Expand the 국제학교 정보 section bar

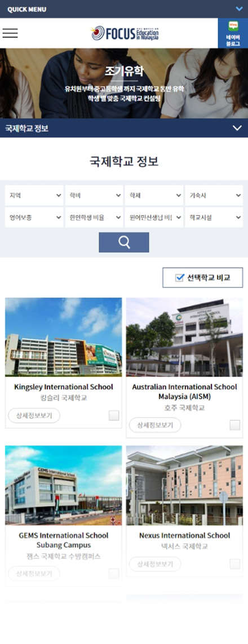point(124,128)
